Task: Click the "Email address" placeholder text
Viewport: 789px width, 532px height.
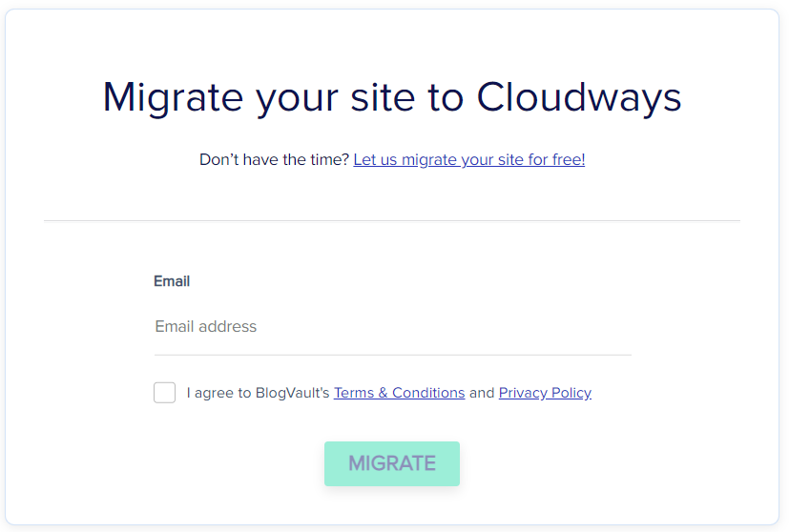Action: (206, 327)
